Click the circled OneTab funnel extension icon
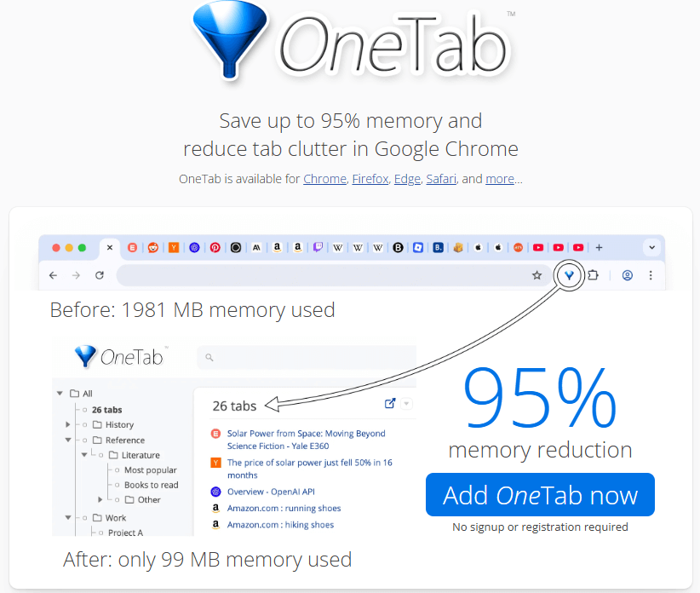Screen dimensions: 700x593 [x=569, y=274]
